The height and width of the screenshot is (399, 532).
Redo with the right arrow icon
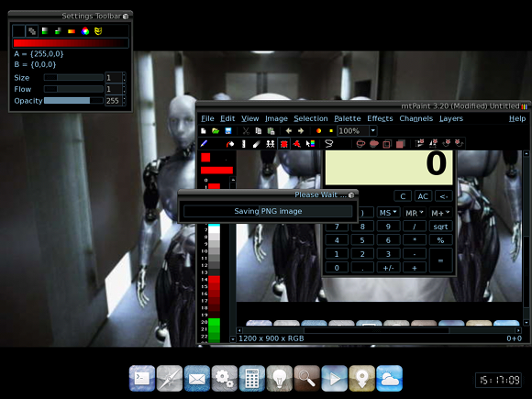(301, 131)
